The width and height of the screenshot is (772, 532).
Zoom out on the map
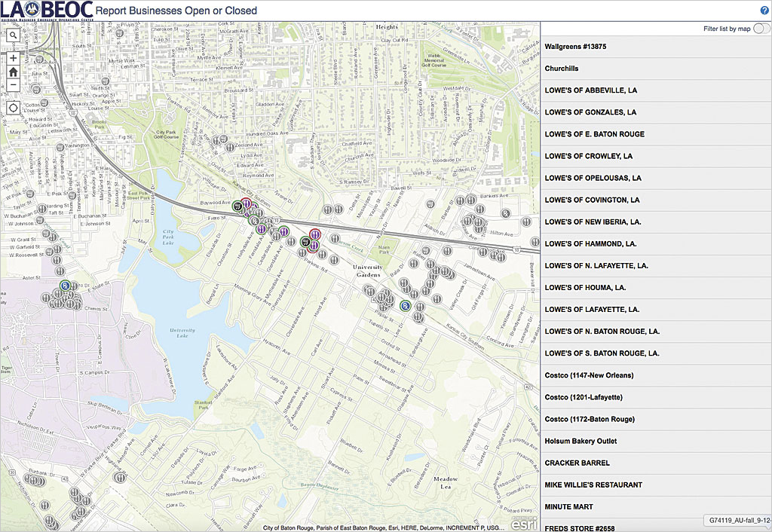coord(14,85)
